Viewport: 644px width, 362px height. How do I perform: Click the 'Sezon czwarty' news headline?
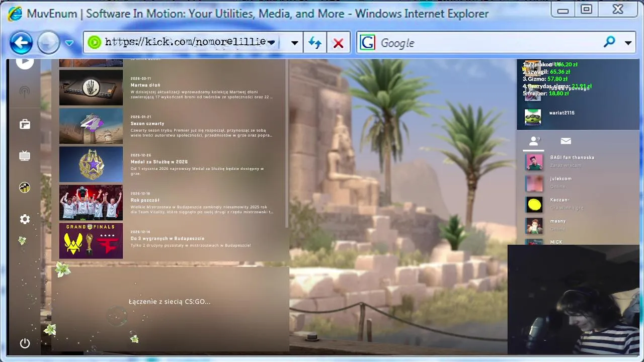(147, 123)
